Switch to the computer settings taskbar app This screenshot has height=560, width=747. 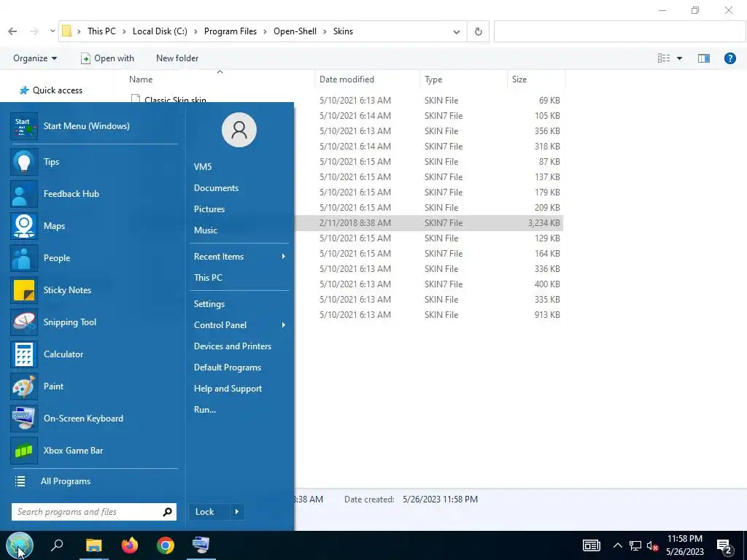point(201,545)
